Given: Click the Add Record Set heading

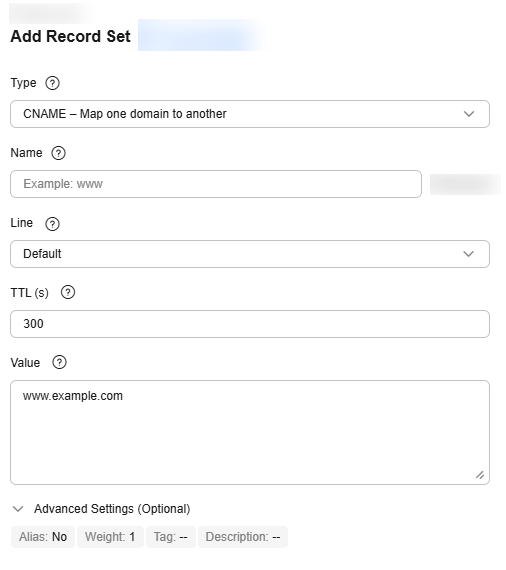Looking at the screenshot, I should click(x=71, y=36).
